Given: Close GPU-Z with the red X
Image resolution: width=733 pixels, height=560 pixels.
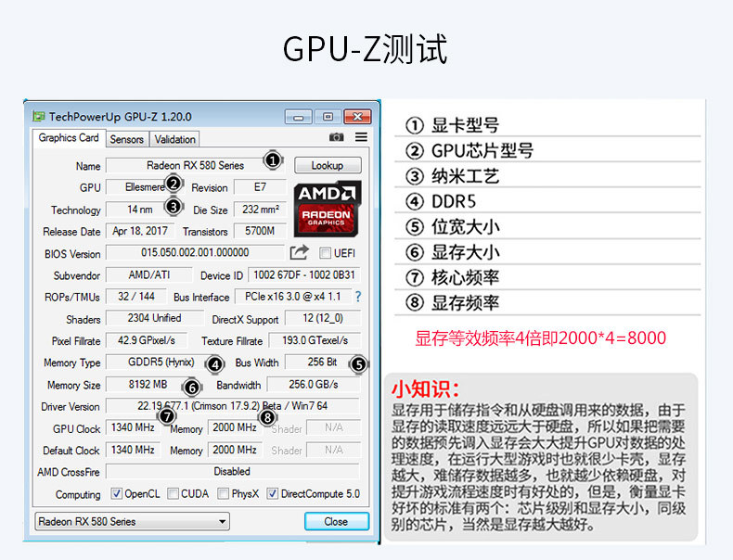Looking at the screenshot, I should tap(357, 117).
